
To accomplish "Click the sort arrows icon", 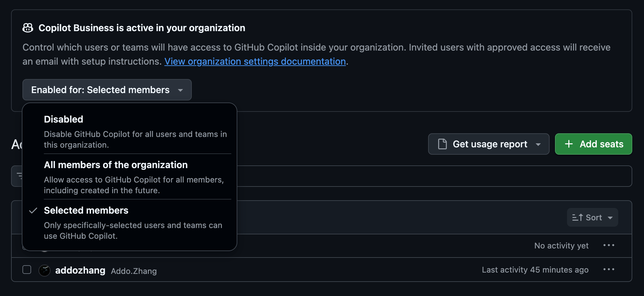I will click(x=577, y=218).
